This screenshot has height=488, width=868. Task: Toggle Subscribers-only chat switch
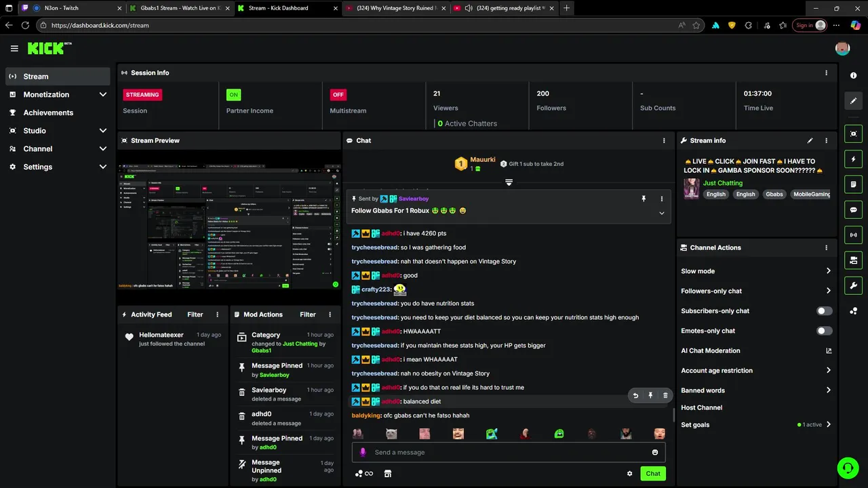[x=824, y=311]
